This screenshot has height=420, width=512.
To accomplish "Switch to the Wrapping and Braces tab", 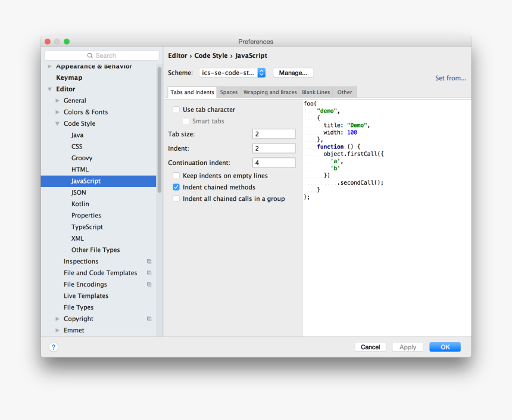I will click(x=270, y=92).
